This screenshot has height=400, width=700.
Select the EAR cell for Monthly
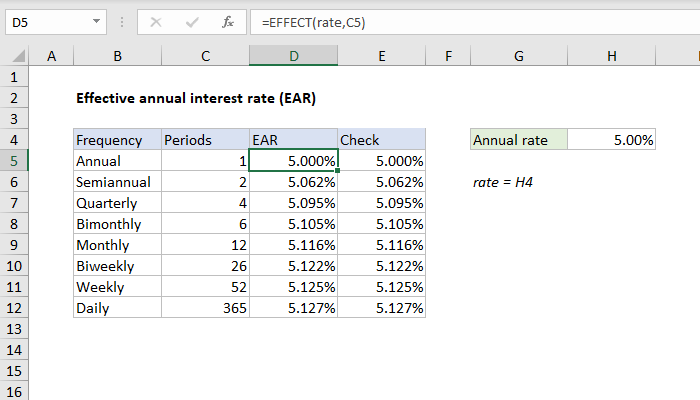tap(293, 245)
